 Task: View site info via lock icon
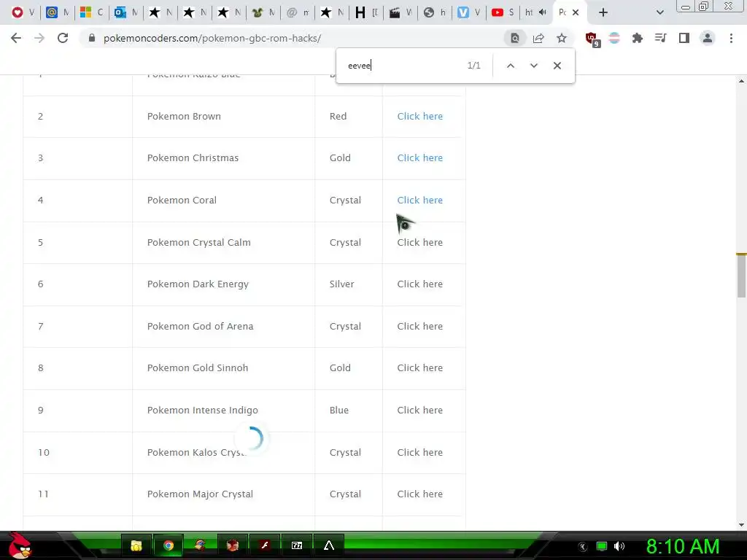[92, 38]
